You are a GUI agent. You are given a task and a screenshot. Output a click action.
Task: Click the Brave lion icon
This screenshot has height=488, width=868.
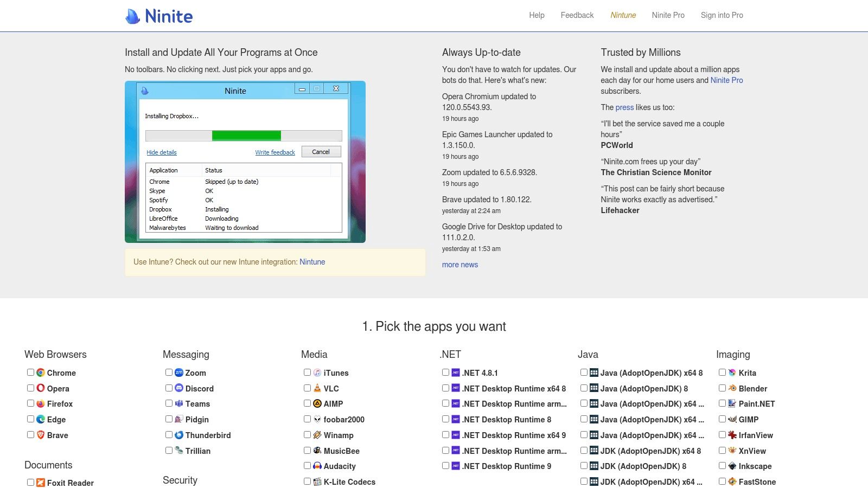coord(41,435)
